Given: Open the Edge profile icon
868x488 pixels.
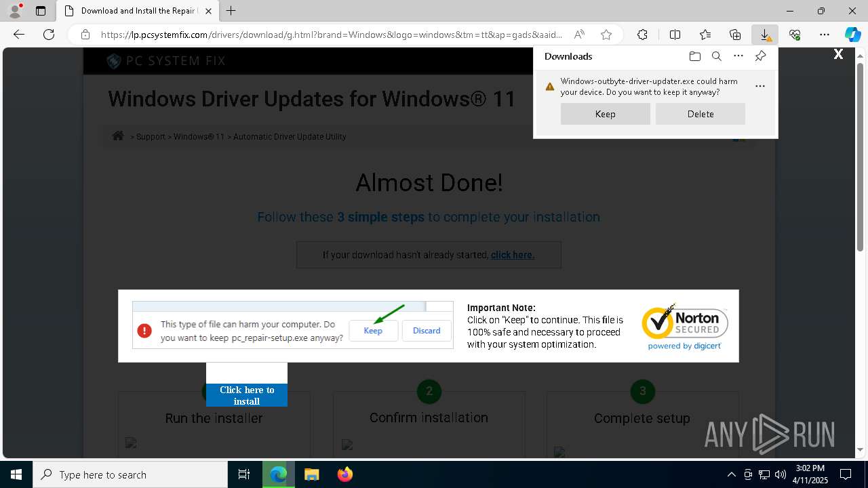Looking at the screenshot, I should tap(14, 11).
